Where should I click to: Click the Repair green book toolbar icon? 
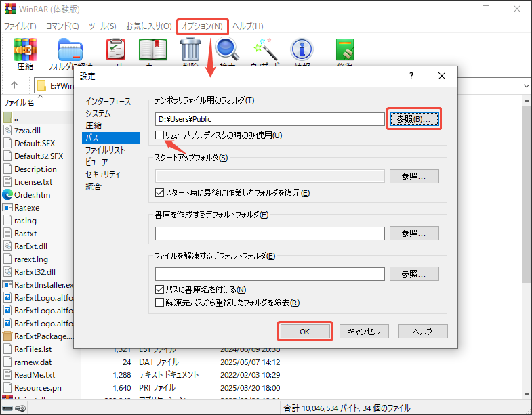pyautogui.click(x=345, y=50)
